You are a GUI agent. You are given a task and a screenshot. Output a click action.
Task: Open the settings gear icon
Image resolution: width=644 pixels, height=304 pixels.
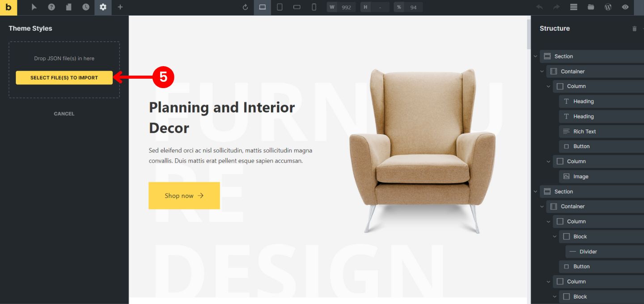(x=103, y=7)
